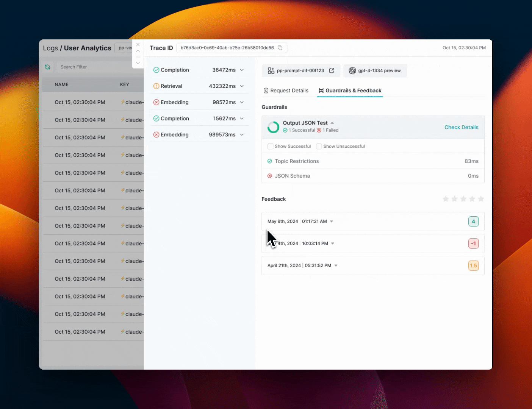
Task: Click the failed Embedding 98572ms status icon
Action: click(156, 102)
